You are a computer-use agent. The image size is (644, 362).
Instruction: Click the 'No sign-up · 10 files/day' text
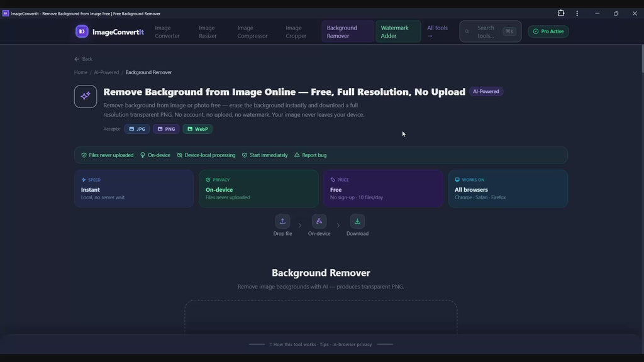tap(357, 197)
